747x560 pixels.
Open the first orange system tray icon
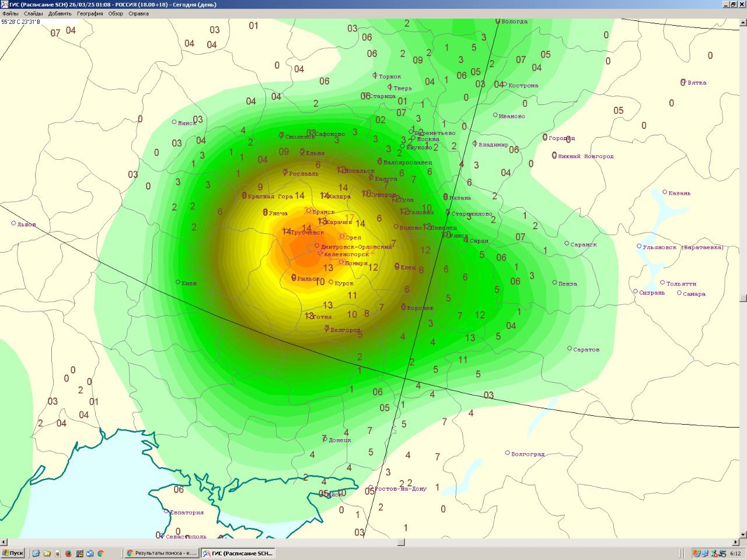click(697, 553)
